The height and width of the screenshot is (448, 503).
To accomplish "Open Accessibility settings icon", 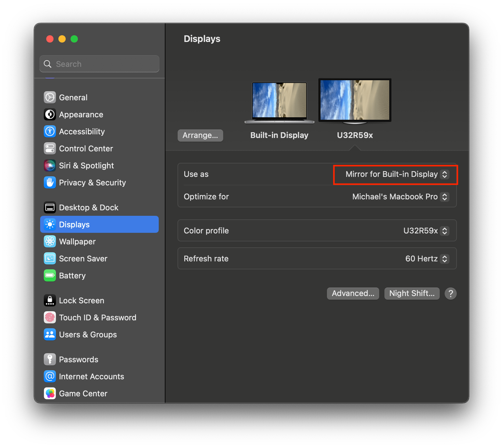I will 50,131.
